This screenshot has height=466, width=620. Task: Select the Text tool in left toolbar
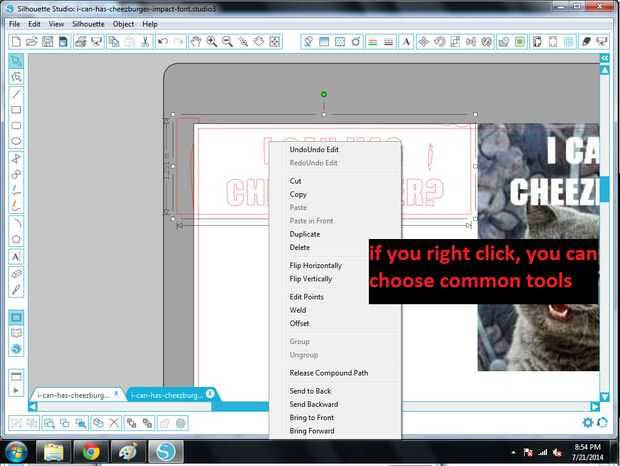16,257
